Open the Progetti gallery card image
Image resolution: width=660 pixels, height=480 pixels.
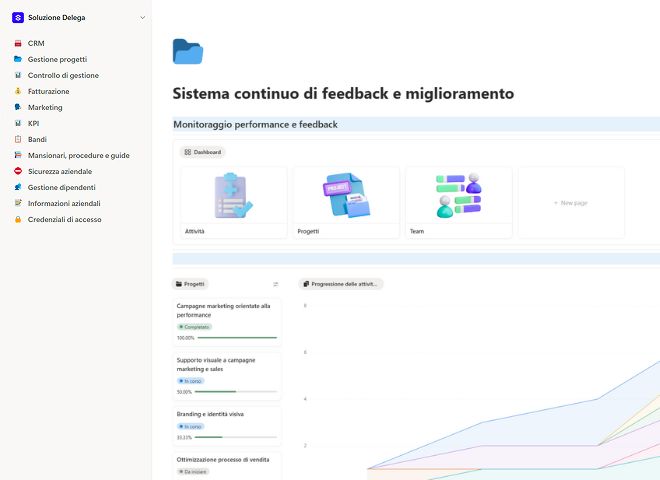(x=346, y=195)
